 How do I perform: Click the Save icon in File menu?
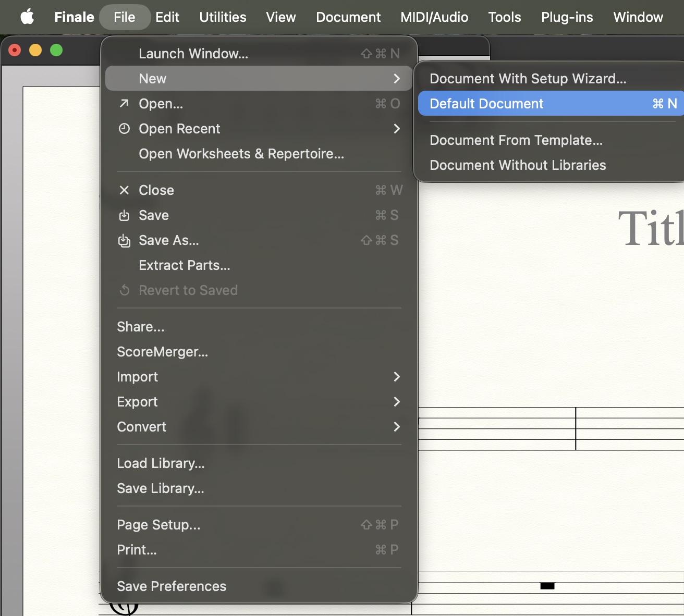pos(124,215)
